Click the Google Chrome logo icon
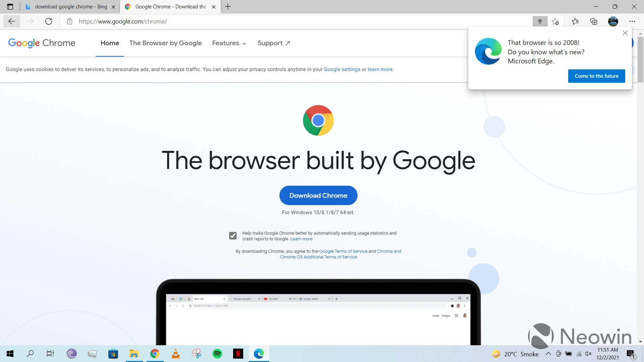The height and width of the screenshot is (362, 644). (x=318, y=120)
